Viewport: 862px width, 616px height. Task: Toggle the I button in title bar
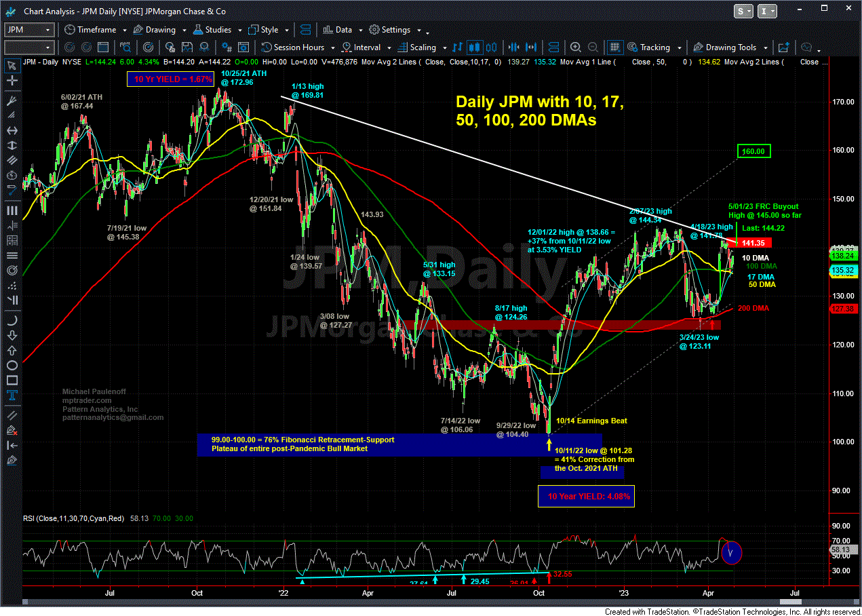(x=768, y=12)
